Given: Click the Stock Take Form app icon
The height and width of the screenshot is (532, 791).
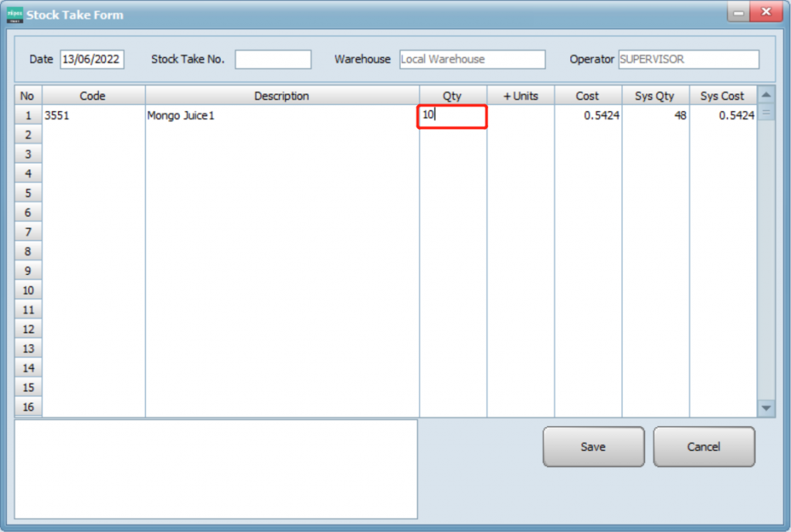Looking at the screenshot, I should tap(15, 15).
